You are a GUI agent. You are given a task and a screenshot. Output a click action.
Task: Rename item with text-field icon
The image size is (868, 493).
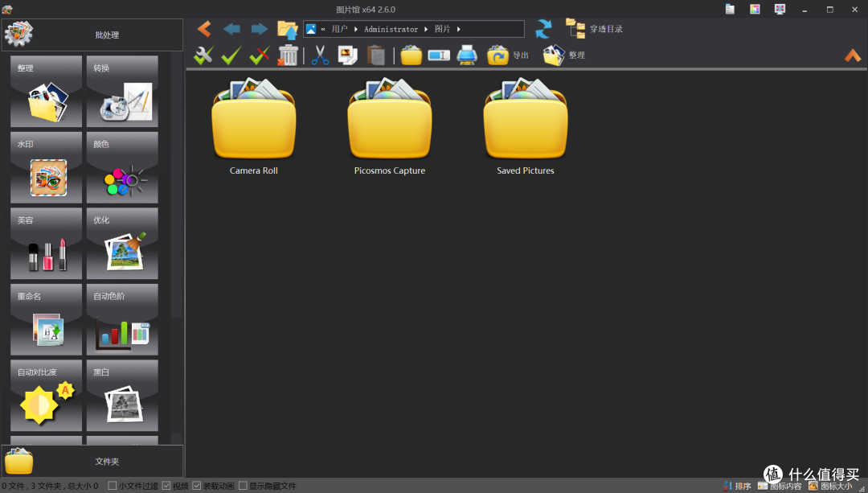[x=439, y=55]
